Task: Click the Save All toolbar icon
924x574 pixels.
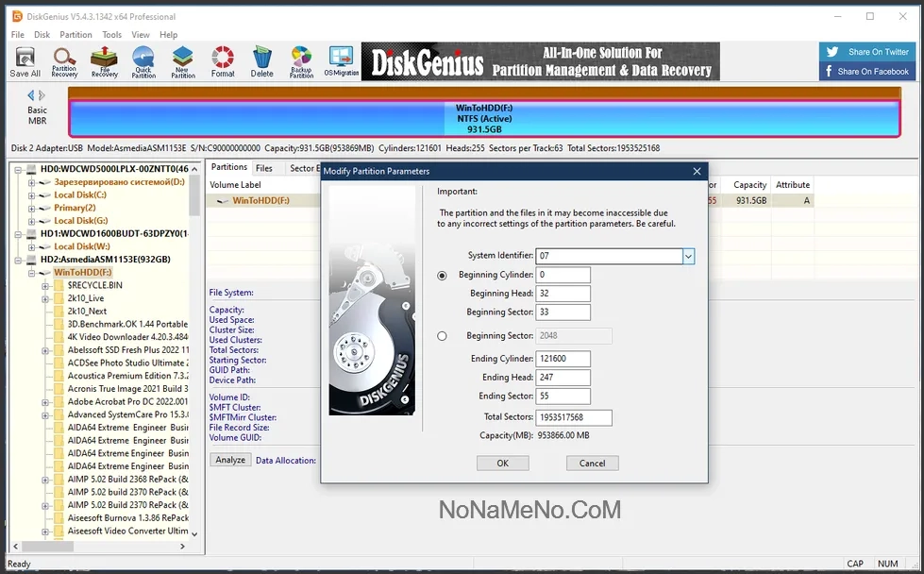Action: [25, 62]
